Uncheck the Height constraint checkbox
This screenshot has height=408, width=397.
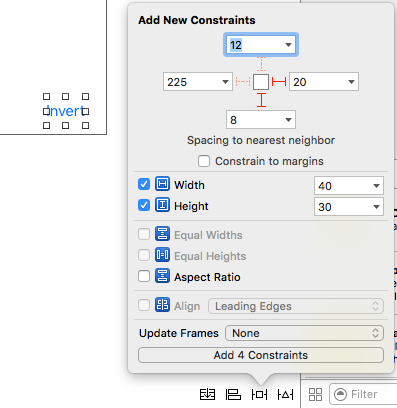tap(144, 205)
